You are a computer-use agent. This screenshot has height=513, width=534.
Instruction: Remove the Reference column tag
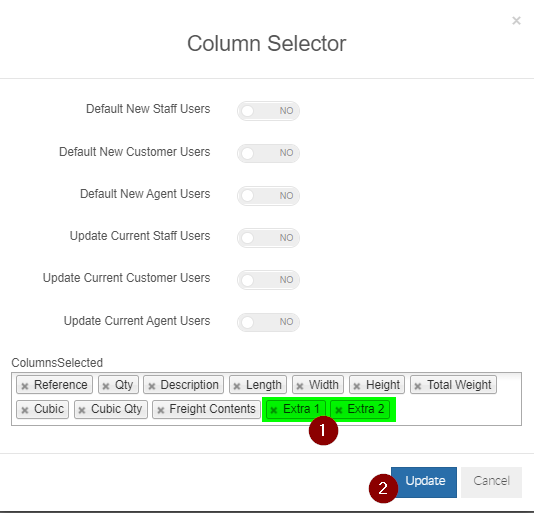[25, 386]
